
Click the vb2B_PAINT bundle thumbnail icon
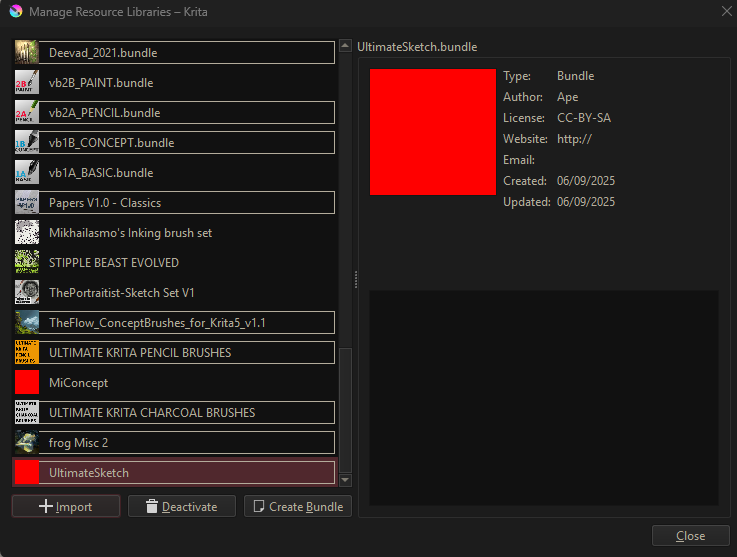[x=27, y=82]
